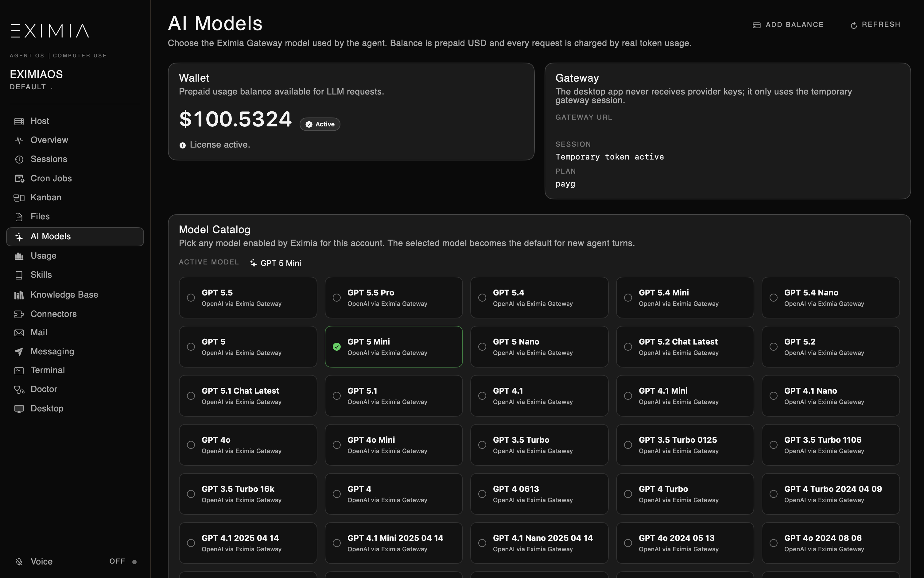The image size is (924, 578).
Task: Click the Terminal prompt icon
Action: pyautogui.click(x=19, y=370)
